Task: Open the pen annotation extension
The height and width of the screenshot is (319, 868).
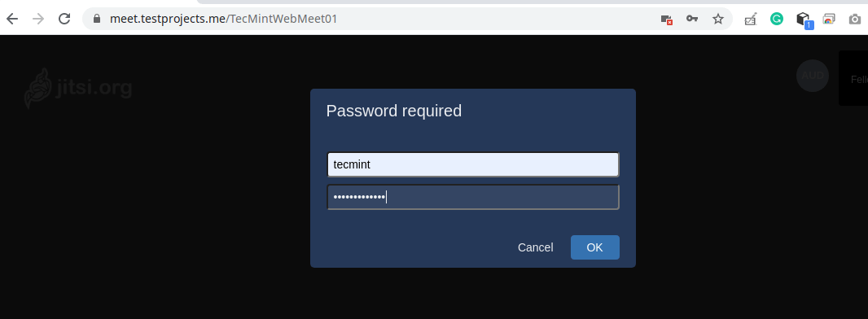Action: click(751, 20)
